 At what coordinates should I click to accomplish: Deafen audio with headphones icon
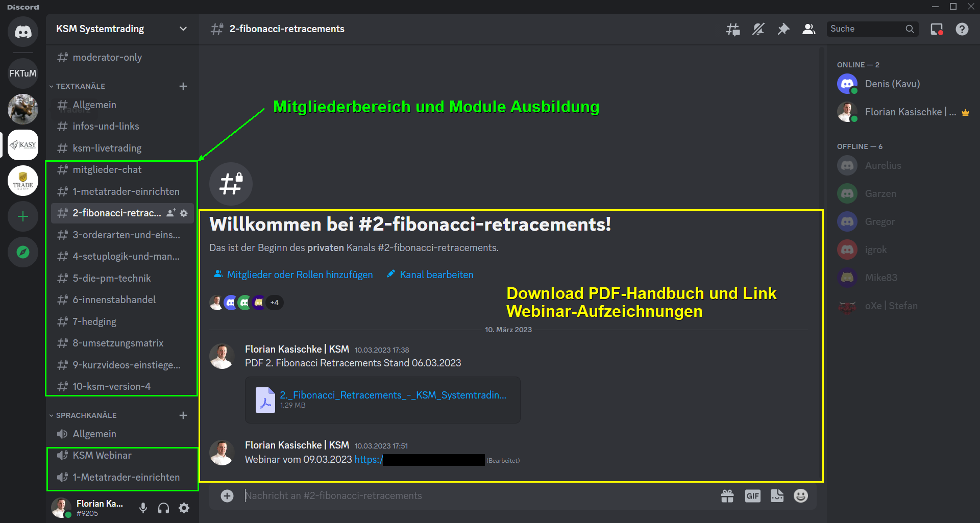click(163, 508)
